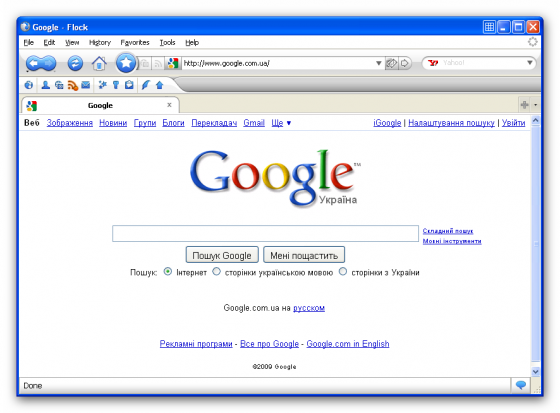Click in the Google search input field

click(265, 233)
